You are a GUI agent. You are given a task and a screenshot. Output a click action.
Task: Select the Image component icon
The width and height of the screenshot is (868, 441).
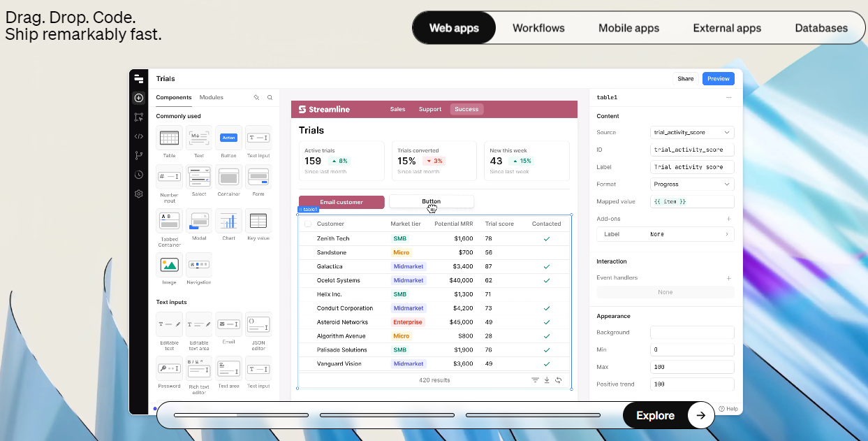169,265
